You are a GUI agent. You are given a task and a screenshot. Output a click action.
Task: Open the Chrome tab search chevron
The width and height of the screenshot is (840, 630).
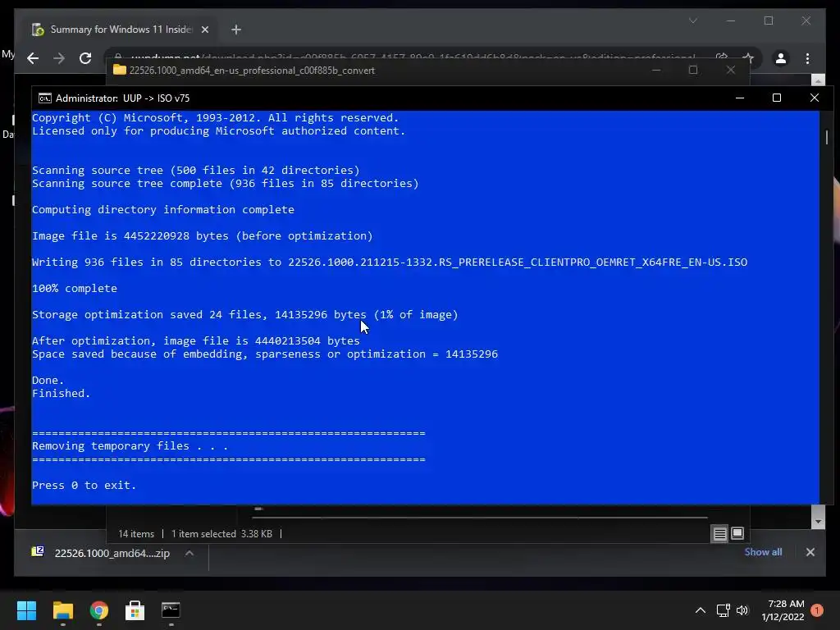pos(692,21)
